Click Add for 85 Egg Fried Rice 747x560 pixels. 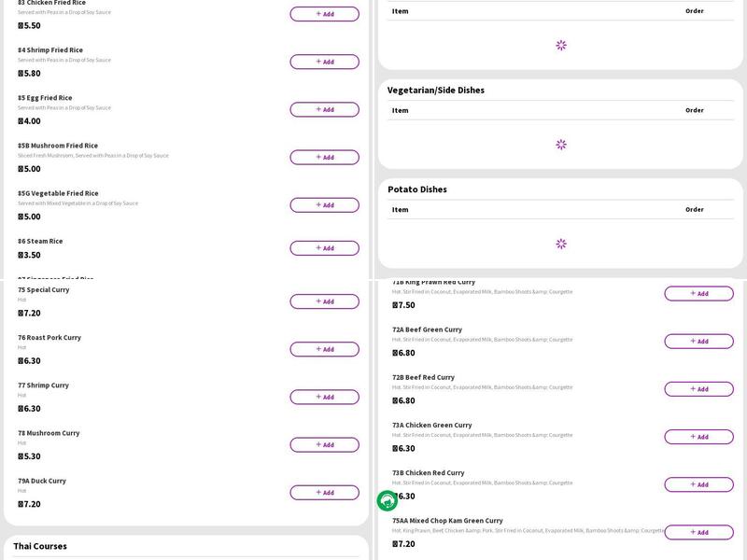coord(324,109)
